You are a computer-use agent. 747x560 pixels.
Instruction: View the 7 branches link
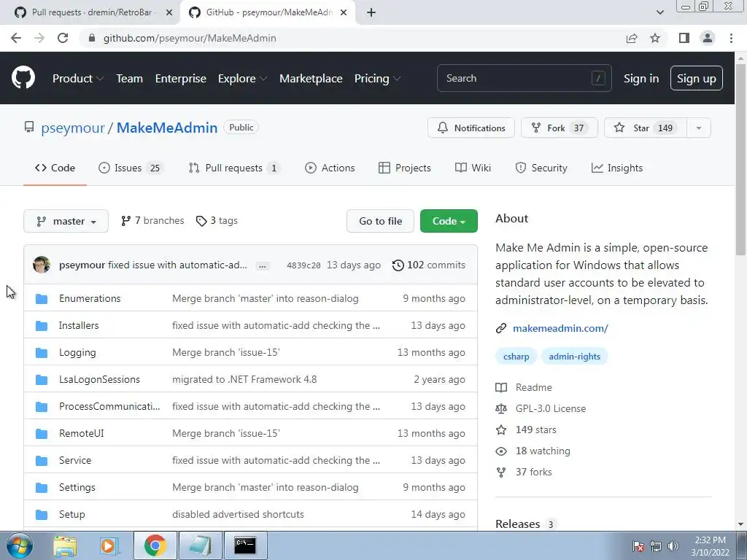coord(152,221)
